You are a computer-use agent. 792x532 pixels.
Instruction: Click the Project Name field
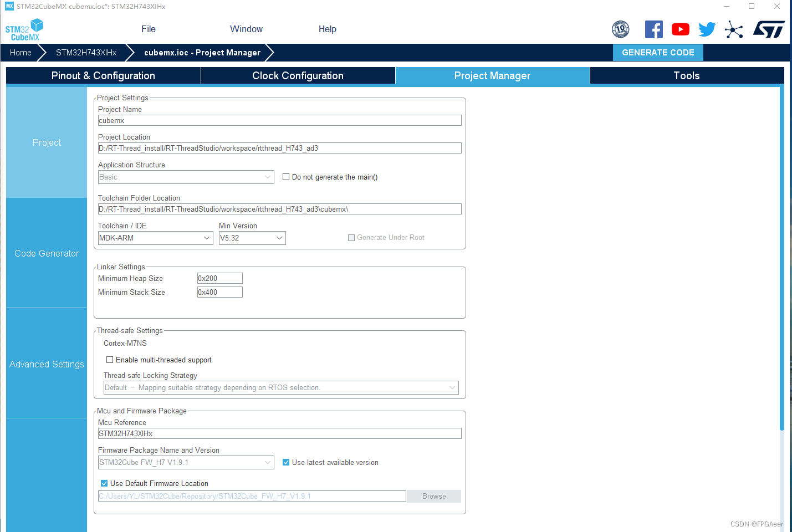pyautogui.click(x=280, y=120)
